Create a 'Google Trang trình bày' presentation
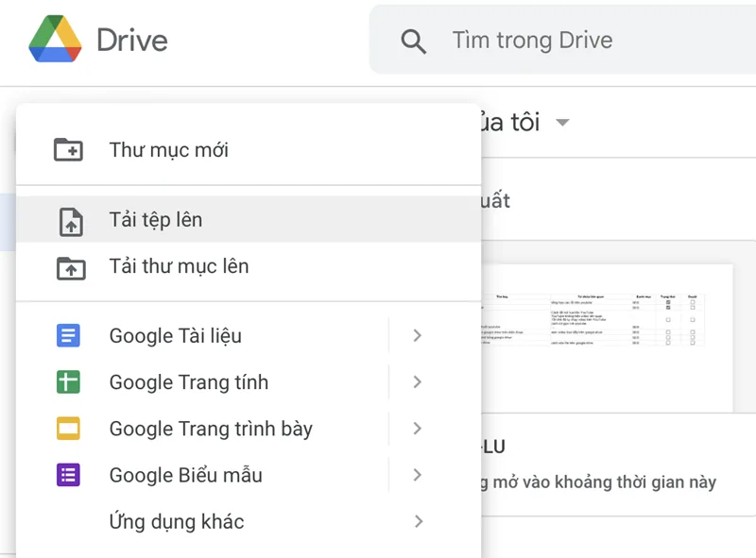This screenshot has width=756, height=558. click(202, 429)
